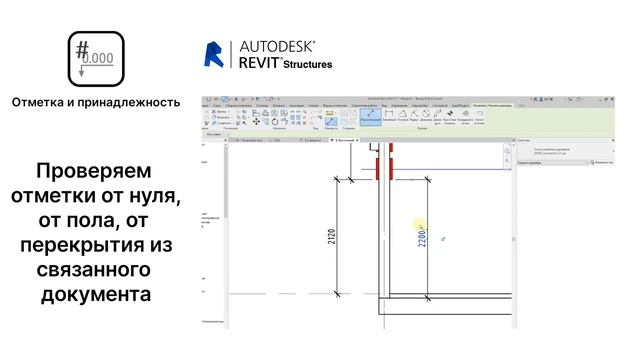Open the Annotate ribbon tab
Viewport: 640px width, 360px height.
tap(296, 106)
